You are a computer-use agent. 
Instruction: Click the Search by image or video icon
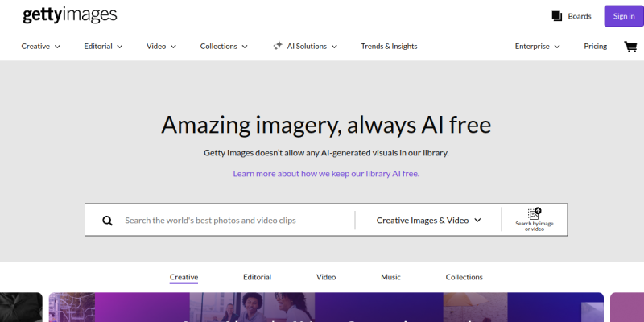click(x=535, y=213)
